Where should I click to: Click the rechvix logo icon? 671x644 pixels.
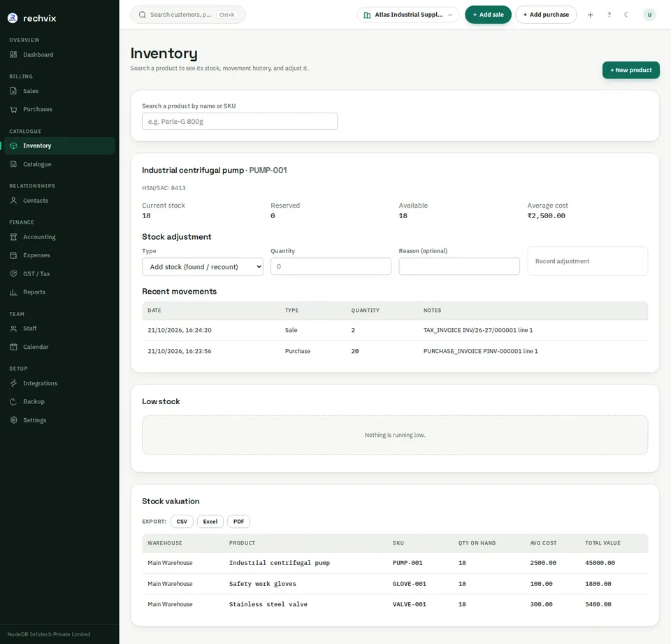click(x=13, y=18)
